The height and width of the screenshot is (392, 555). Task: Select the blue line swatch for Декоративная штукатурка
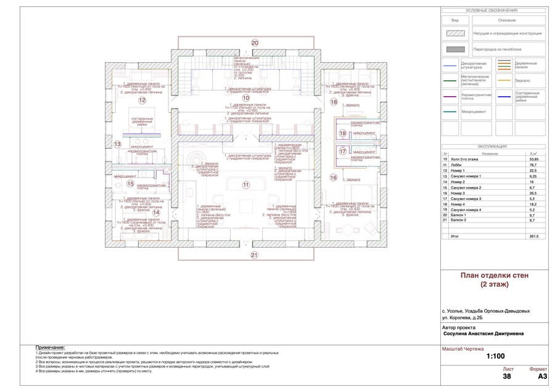[450, 66]
